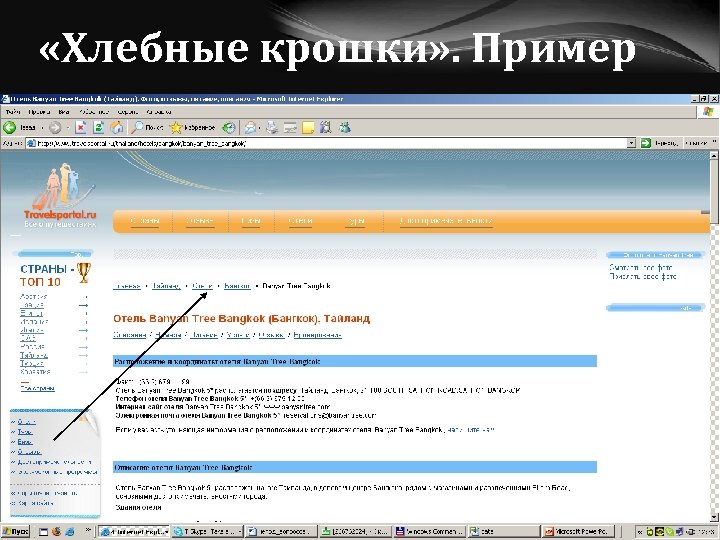The height and width of the screenshot is (540, 720).
Task: Click the Туры item in orange navigation
Action: tap(356, 221)
